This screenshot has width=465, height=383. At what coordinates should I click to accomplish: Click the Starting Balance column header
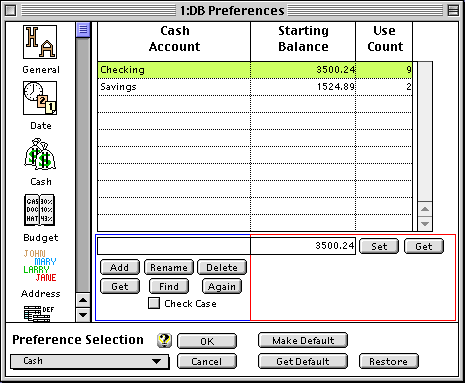click(x=303, y=42)
